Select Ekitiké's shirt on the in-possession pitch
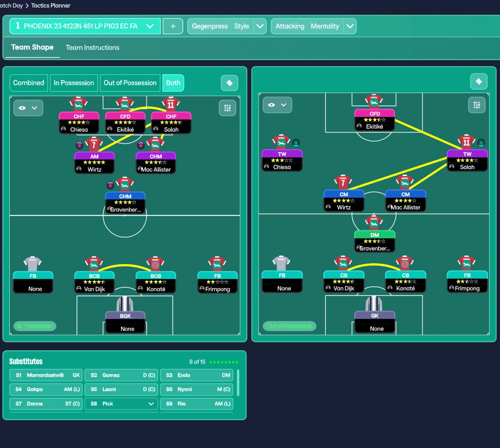This screenshot has height=448, width=500. [125, 104]
